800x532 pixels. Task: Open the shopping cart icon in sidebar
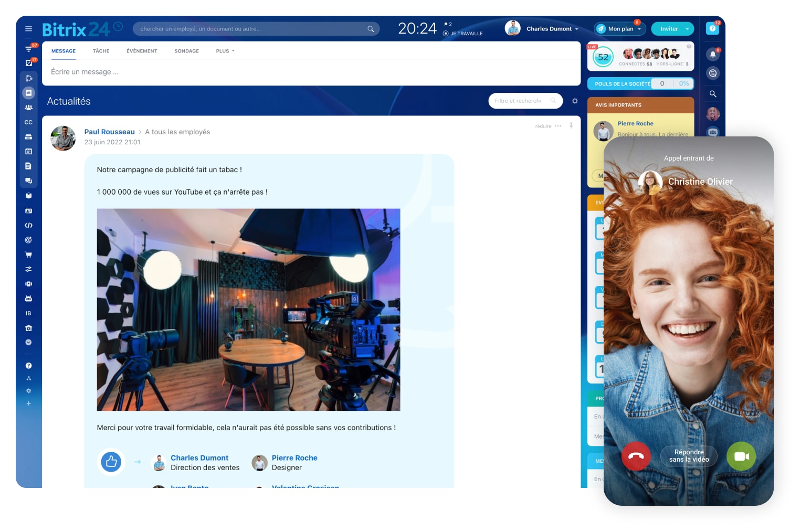pos(28,254)
